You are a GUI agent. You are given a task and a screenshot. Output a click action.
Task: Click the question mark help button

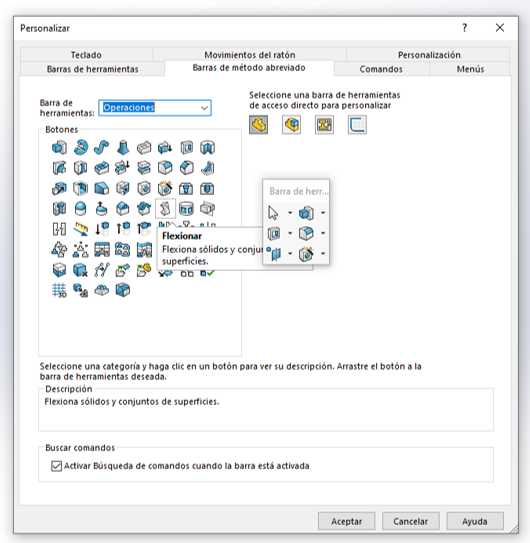pyautogui.click(x=465, y=28)
